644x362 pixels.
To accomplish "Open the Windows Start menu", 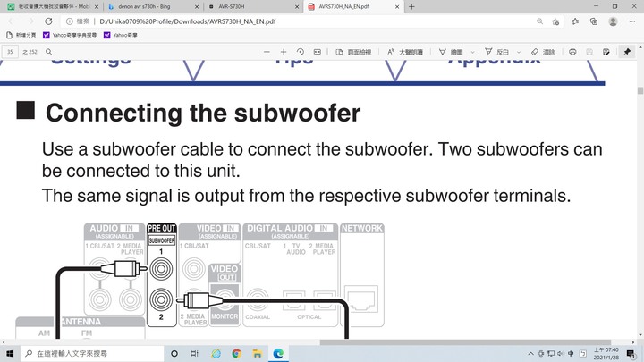I will point(10,353).
